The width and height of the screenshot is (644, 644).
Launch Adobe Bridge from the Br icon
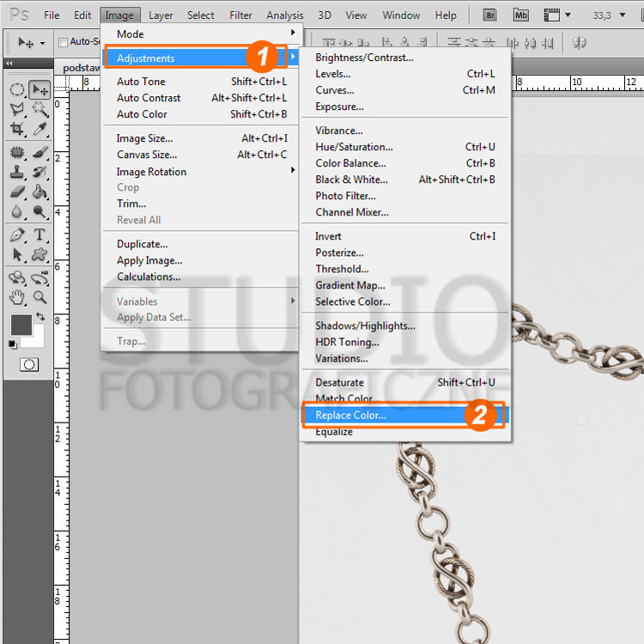point(492,15)
